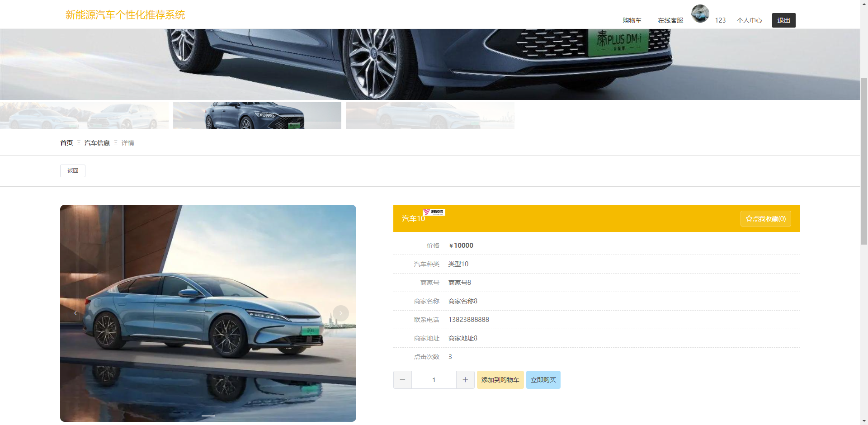Click the carousel indicator bar under car photo
This screenshot has height=425, width=868.
coord(208,416)
